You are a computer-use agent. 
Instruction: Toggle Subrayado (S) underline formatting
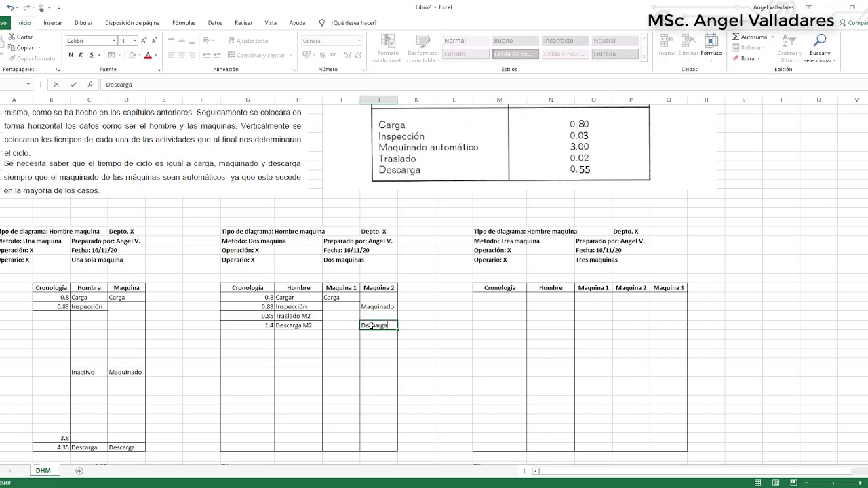(90, 55)
